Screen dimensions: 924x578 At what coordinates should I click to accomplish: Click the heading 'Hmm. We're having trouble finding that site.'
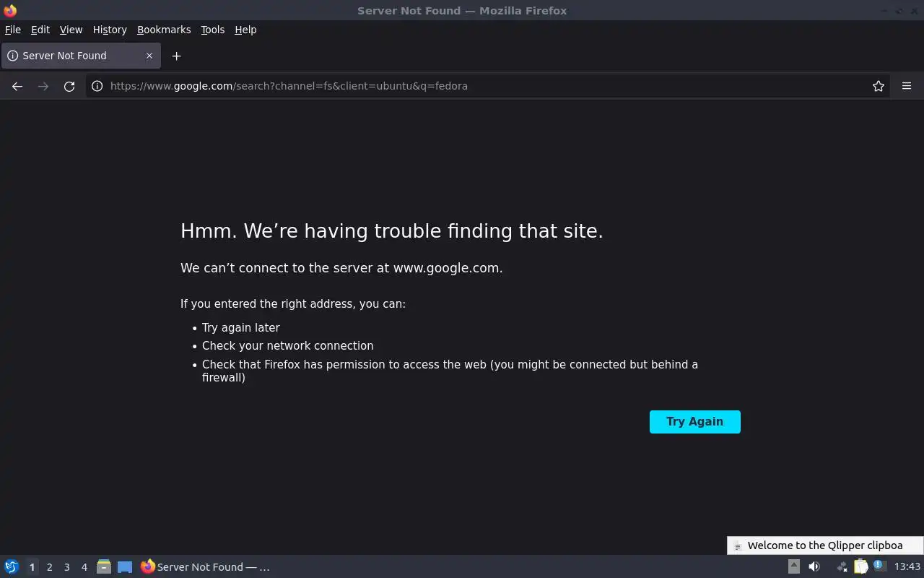(392, 231)
